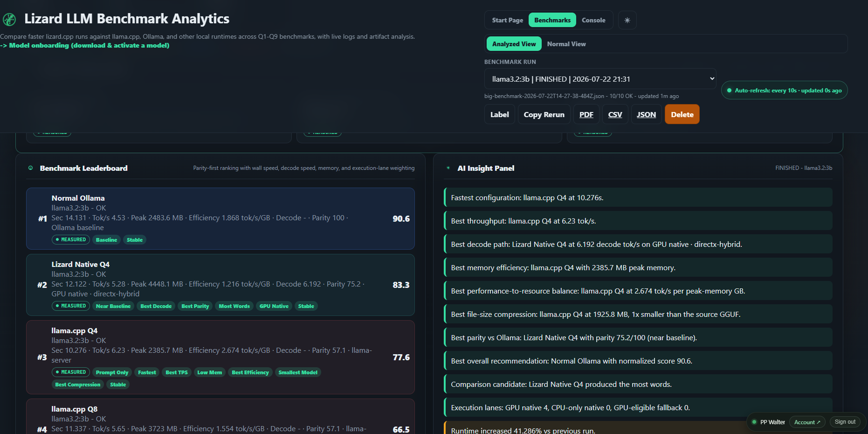Click the Best throughput insight row
This screenshot has height=434, width=868.
click(x=638, y=221)
